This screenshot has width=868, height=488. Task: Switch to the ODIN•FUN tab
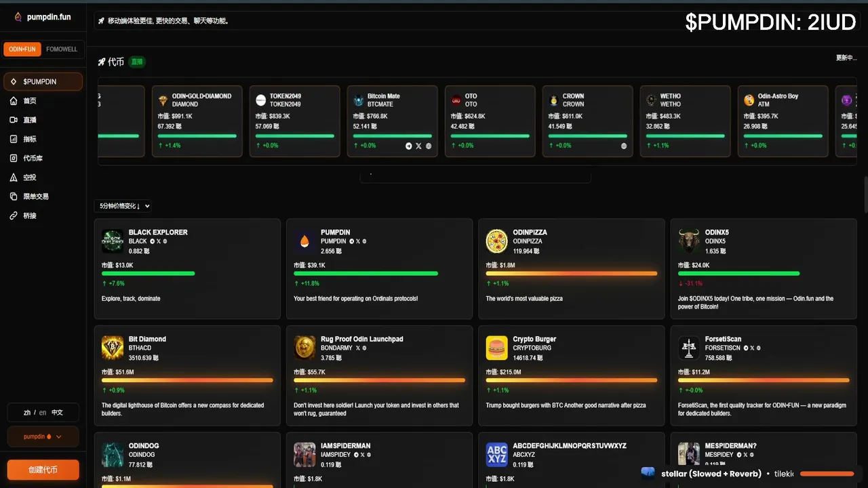pyautogui.click(x=22, y=49)
